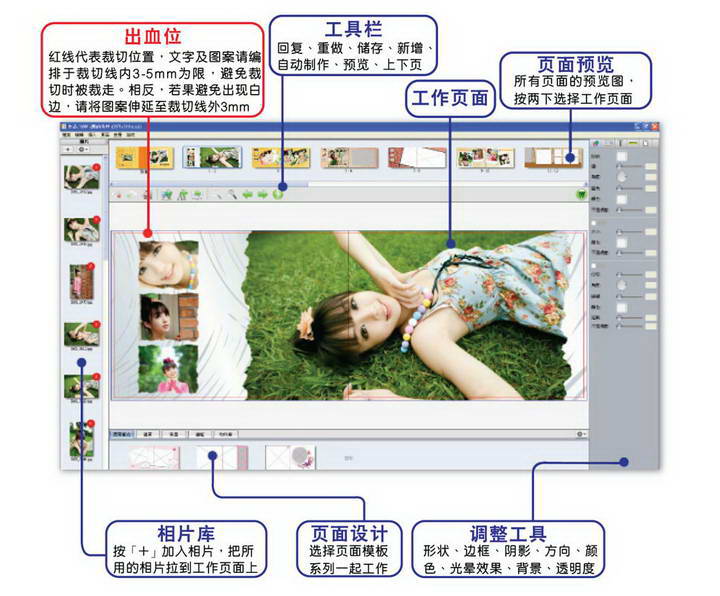Choose the template with grey circle and flowers
This screenshot has height=596, width=720.
tap(291, 457)
